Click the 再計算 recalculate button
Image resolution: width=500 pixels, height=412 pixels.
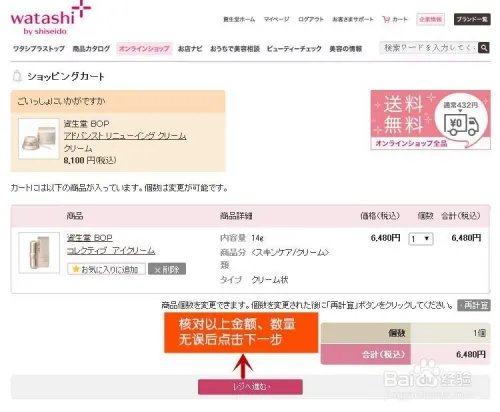474,305
